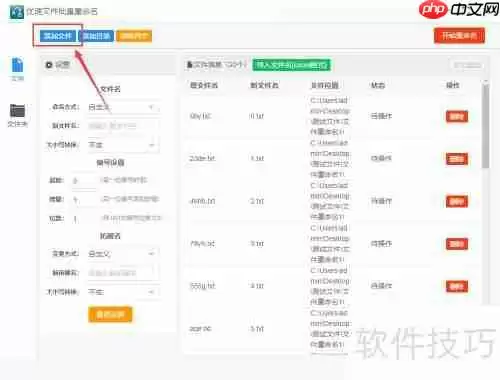Click the starting number field in numbering settings
The width and height of the screenshot is (500, 380).
pos(84,181)
